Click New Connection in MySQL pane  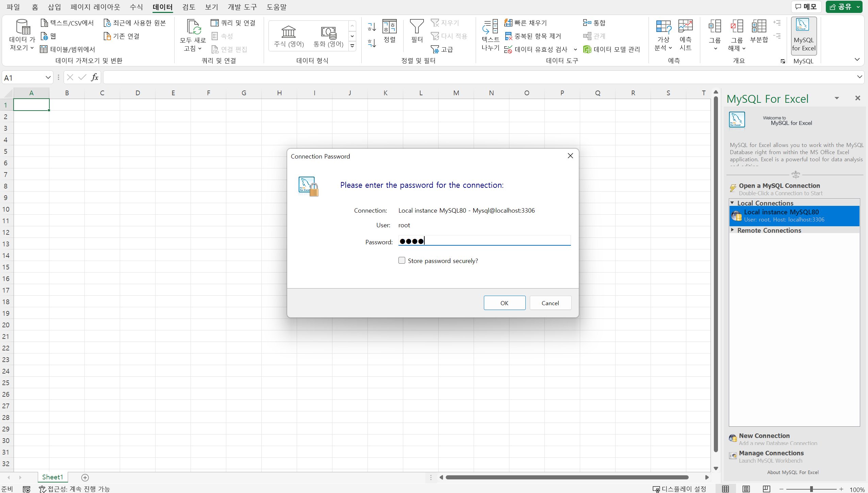coord(764,436)
